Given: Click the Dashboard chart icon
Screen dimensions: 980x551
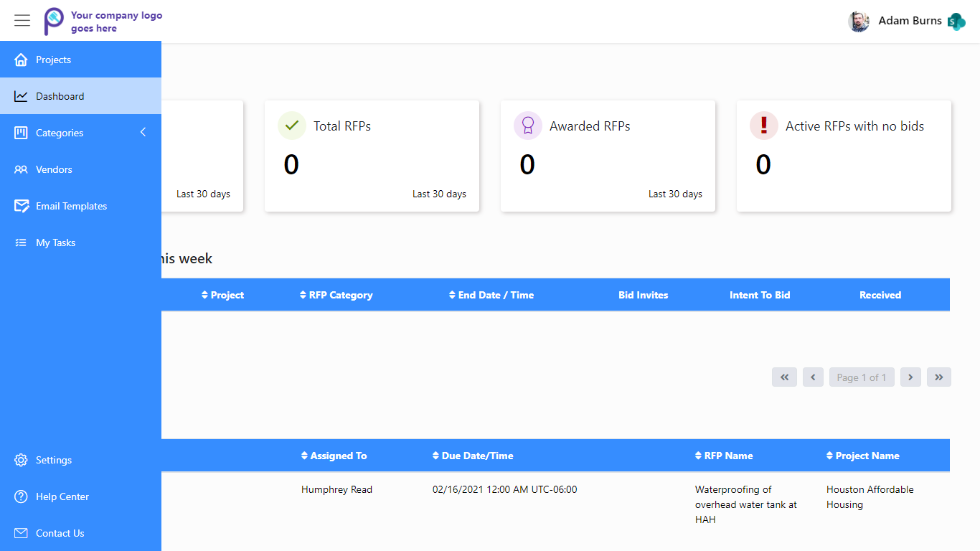Looking at the screenshot, I should tap(21, 96).
